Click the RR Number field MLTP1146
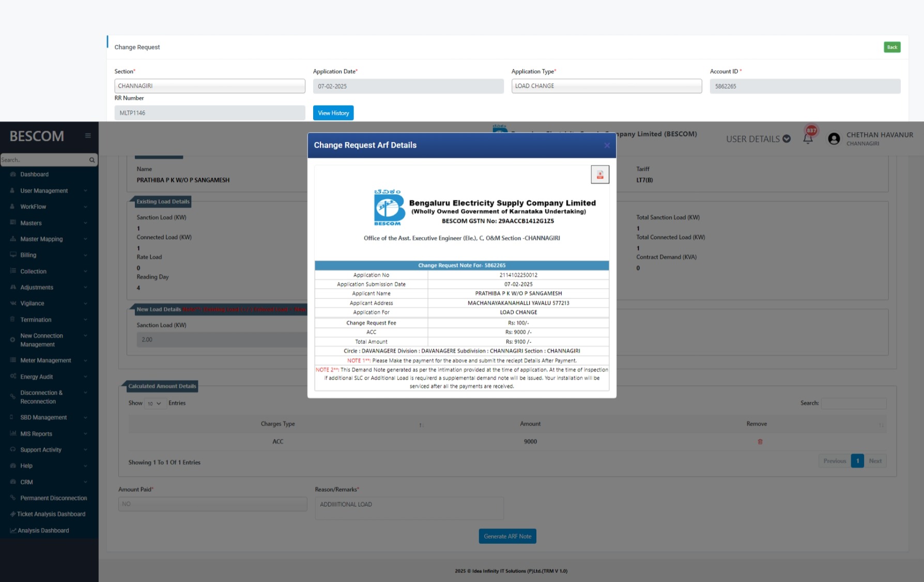This screenshot has height=582, width=924. tap(210, 113)
